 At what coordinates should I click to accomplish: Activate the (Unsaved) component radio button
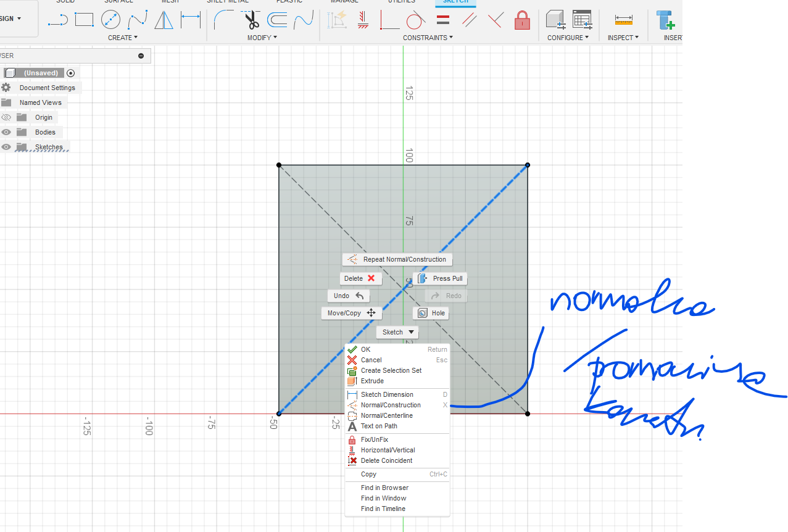tap(70, 73)
